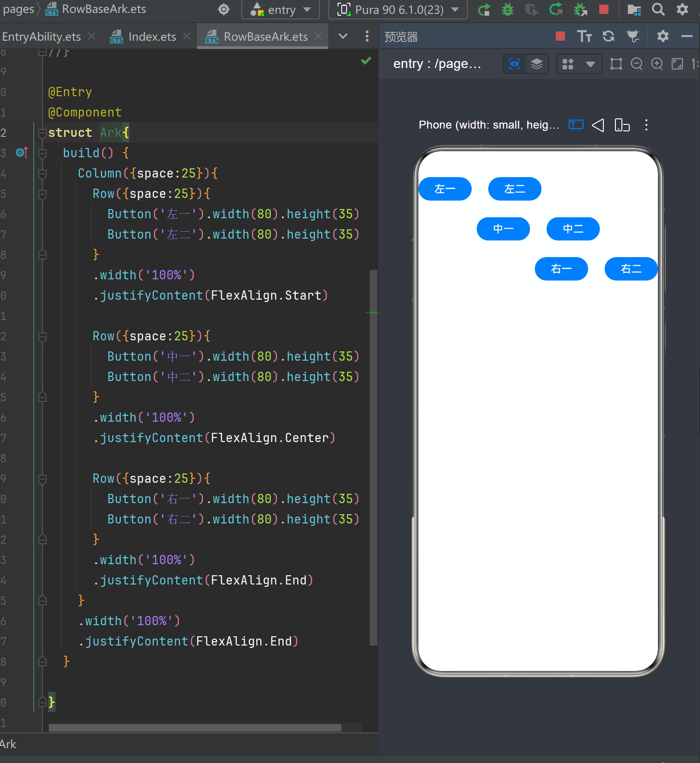
Task: Click the editor vertical scrollbar
Action: (x=374, y=457)
